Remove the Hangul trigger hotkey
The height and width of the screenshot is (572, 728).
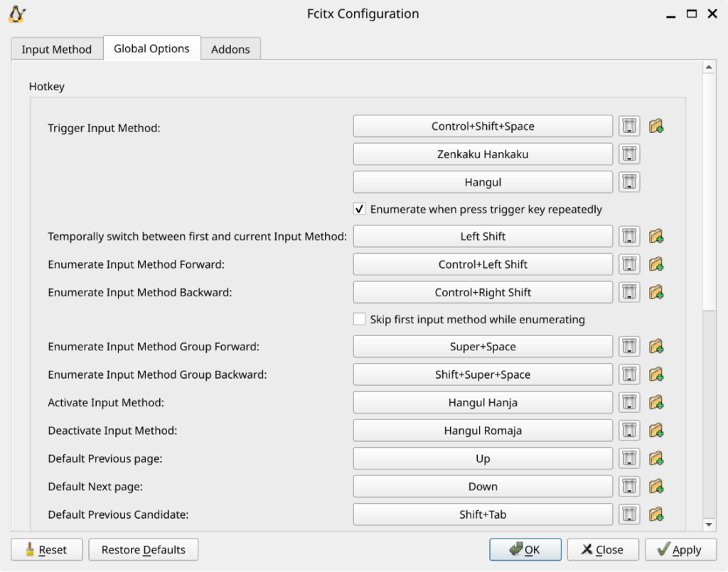tap(628, 182)
